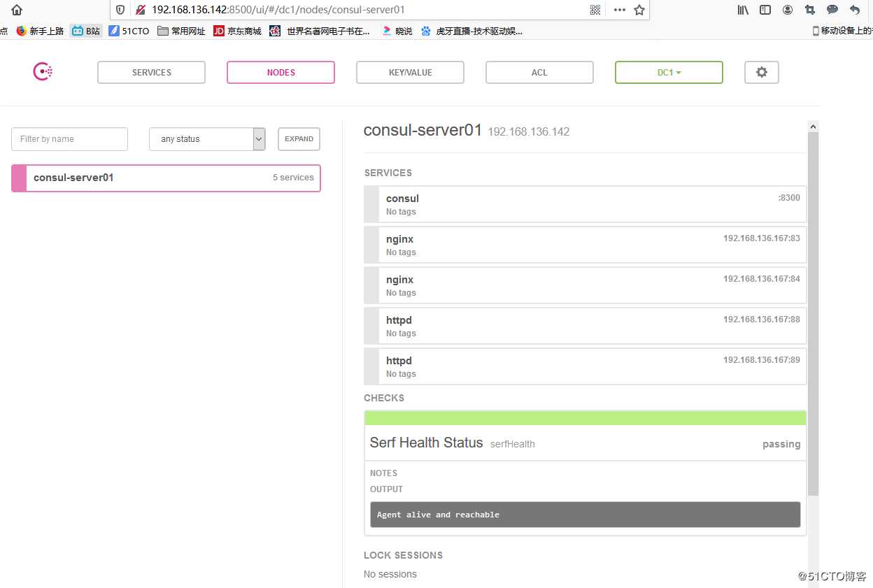Open nginx service at 192.168.136.167:84
This screenshot has width=873, height=588.
pyautogui.click(x=585, y=285)
